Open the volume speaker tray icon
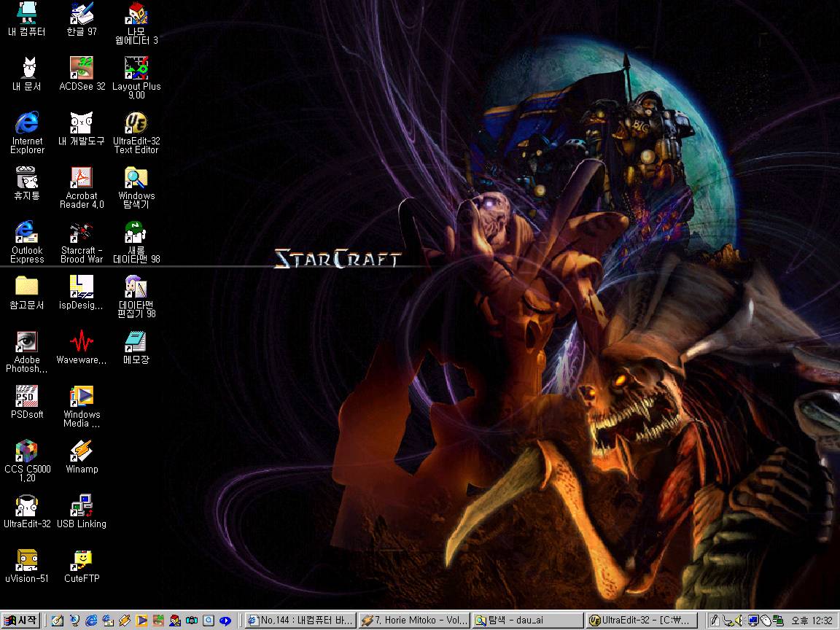 (740, 621)
